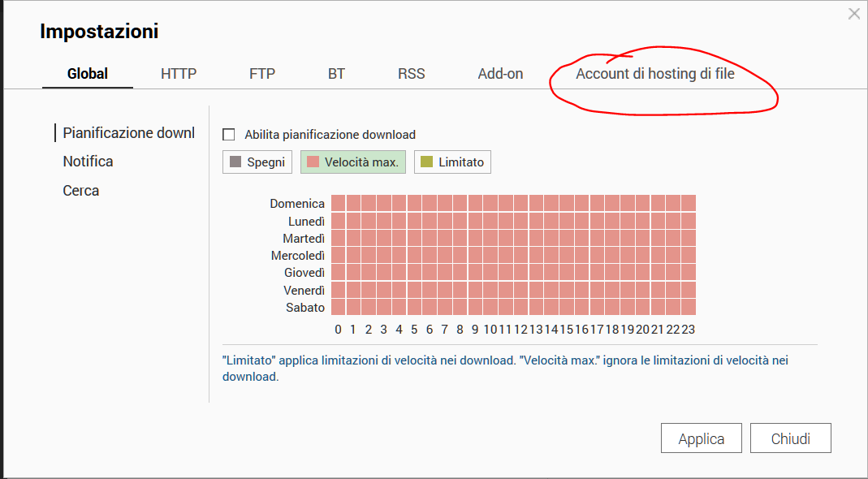Close the Impostazioni dialog with X
The image size is (868, 479).
[x=853, y=13]
